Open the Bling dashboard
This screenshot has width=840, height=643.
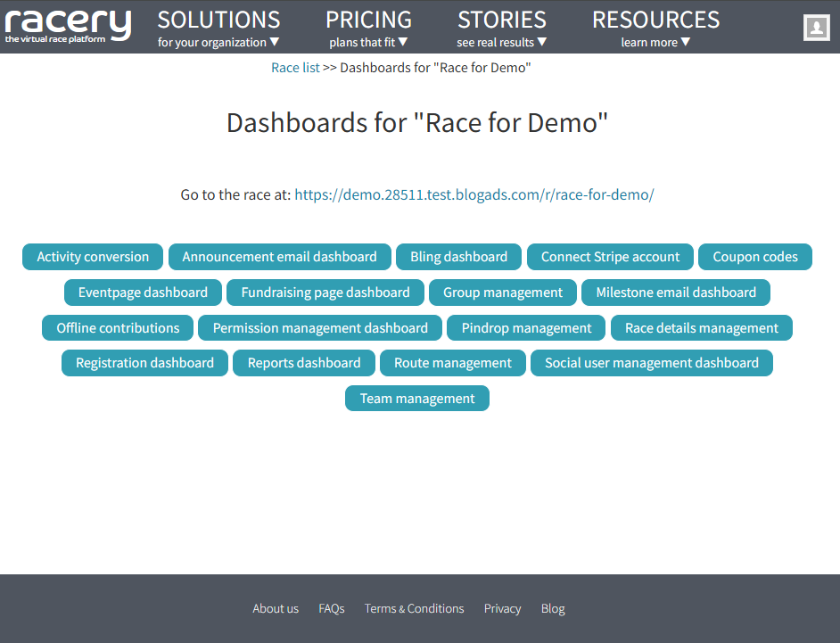pyautogui.click(x=458, y=256)
